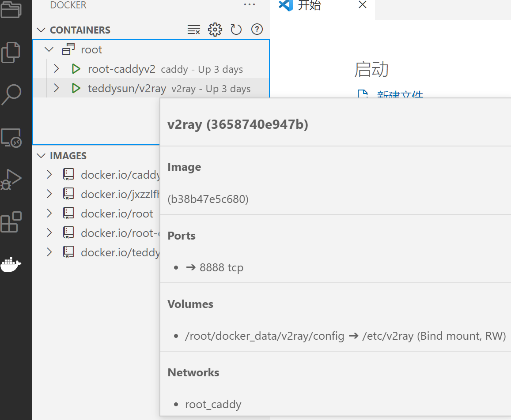
Task: Expand the teddysun/v2ray container node
Action: 56,88
